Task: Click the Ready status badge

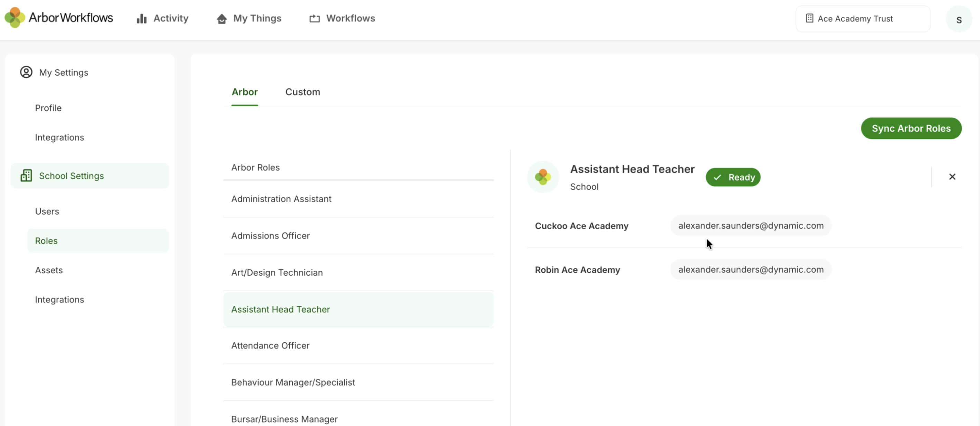Action: [733, 177]
